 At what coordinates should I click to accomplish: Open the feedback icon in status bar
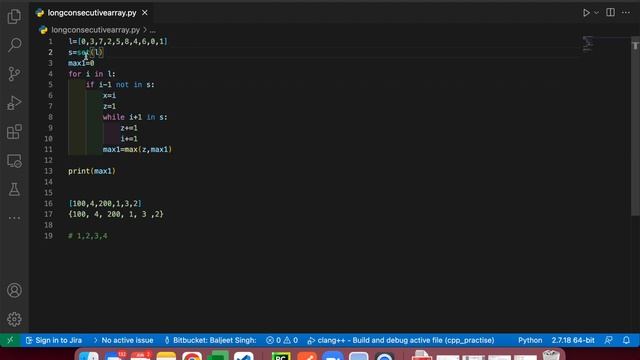pyautogui.click(x=608, y=340)
